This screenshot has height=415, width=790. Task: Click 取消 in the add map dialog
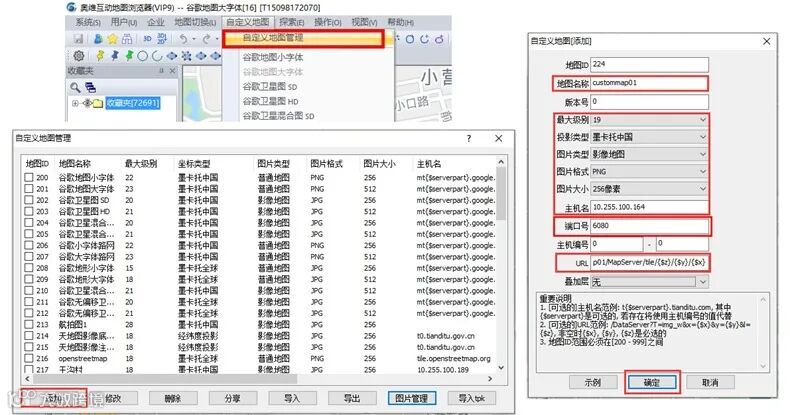pyautogui.click(x=710, y=383)
